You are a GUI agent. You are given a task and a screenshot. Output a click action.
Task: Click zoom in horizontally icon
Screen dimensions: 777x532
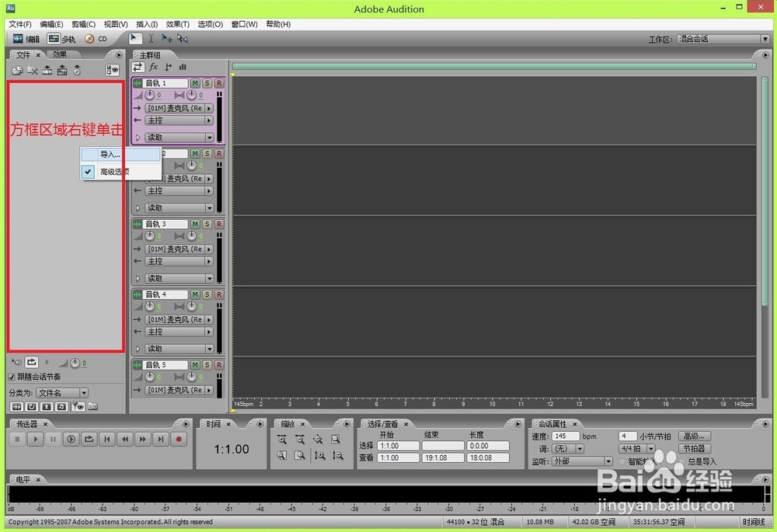click(282, 440)
